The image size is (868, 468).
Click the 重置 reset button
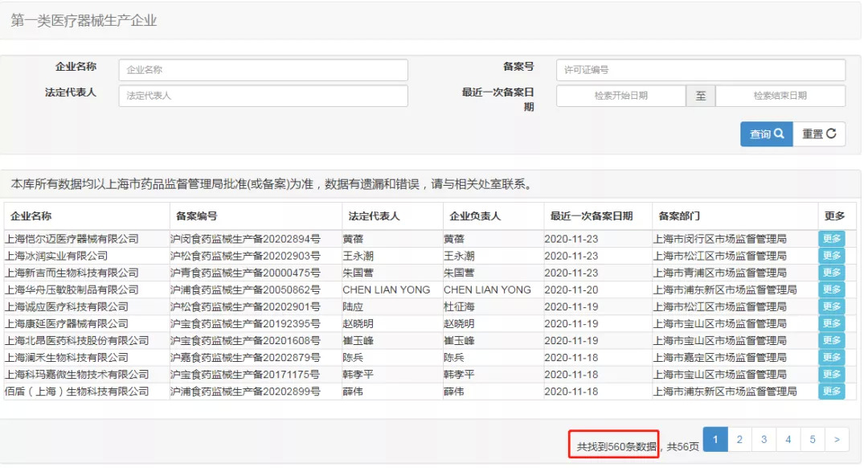click(x=819, y=134)
